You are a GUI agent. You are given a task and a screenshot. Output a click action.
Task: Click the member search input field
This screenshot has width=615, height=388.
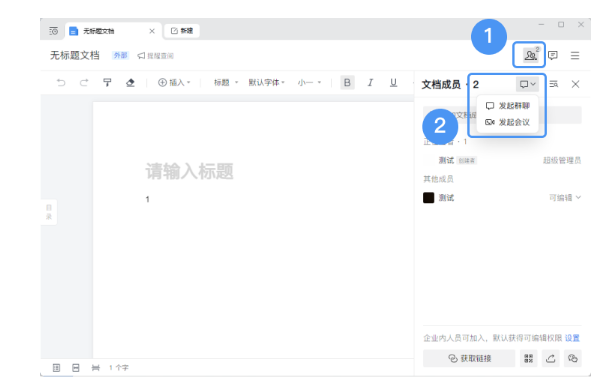(502, 115)
